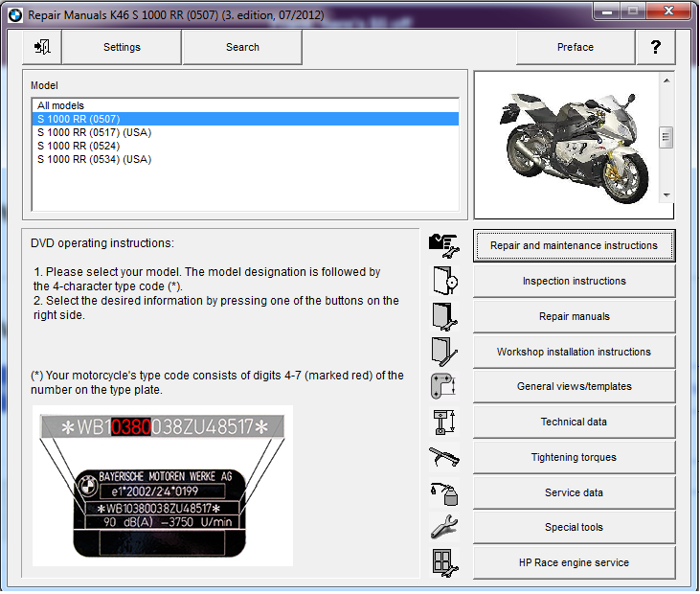Click the general views/templates bracket icon
This screenshot has height=594, width=700.
[443, 386]
